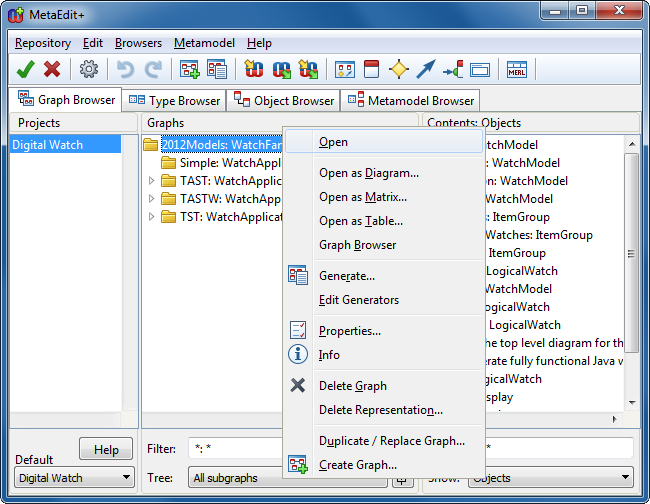This screenshot has height=504, width=650.
Task: Click the Create Graph toolbar icon
Action: coord(190,69)
